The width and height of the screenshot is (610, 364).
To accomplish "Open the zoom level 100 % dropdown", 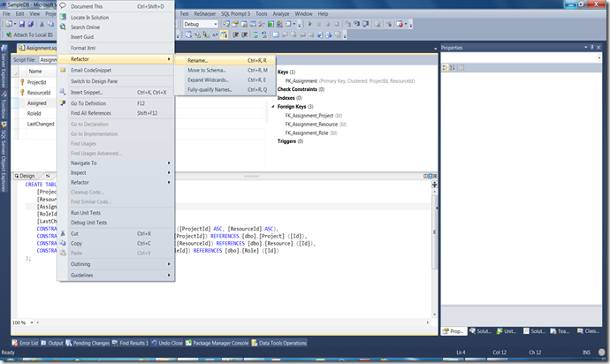I will 32,322.
